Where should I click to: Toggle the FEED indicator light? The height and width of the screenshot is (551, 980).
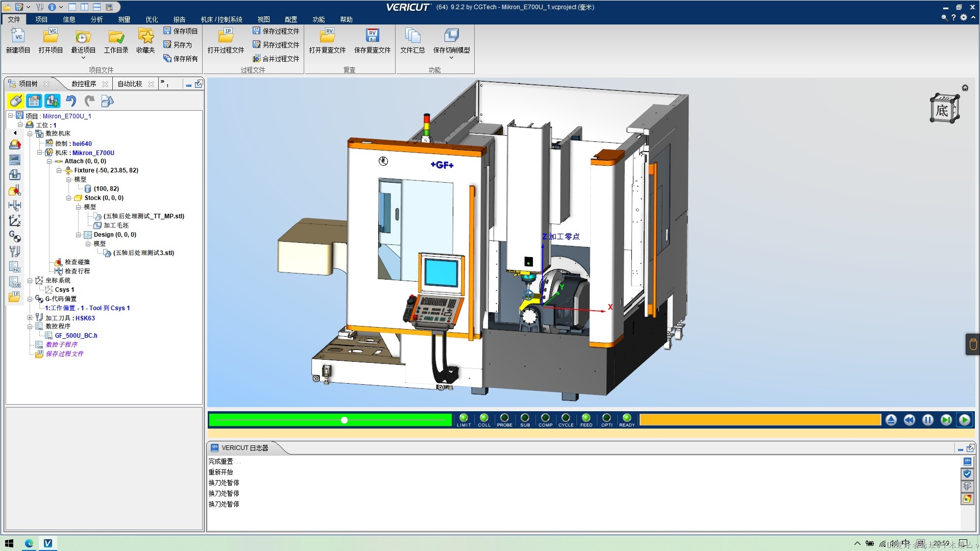coord(586,420)
